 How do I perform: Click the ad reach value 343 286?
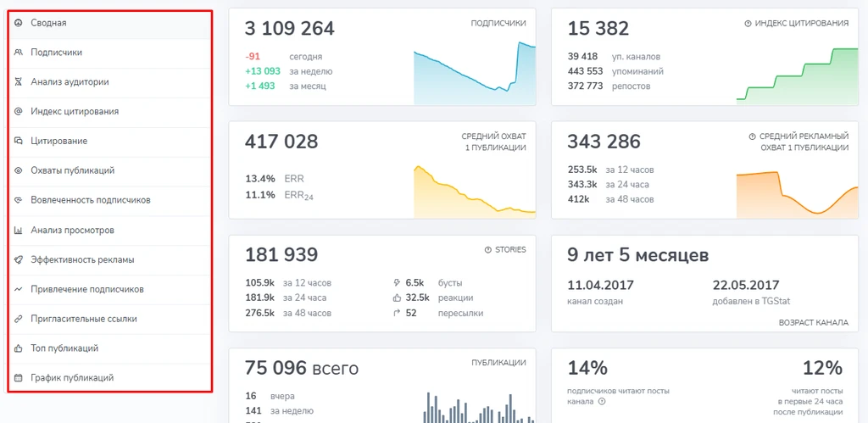click(604, 142)
